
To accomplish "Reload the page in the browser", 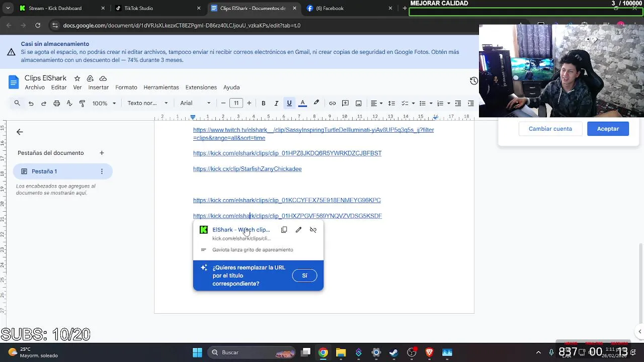I will [38, 25].
